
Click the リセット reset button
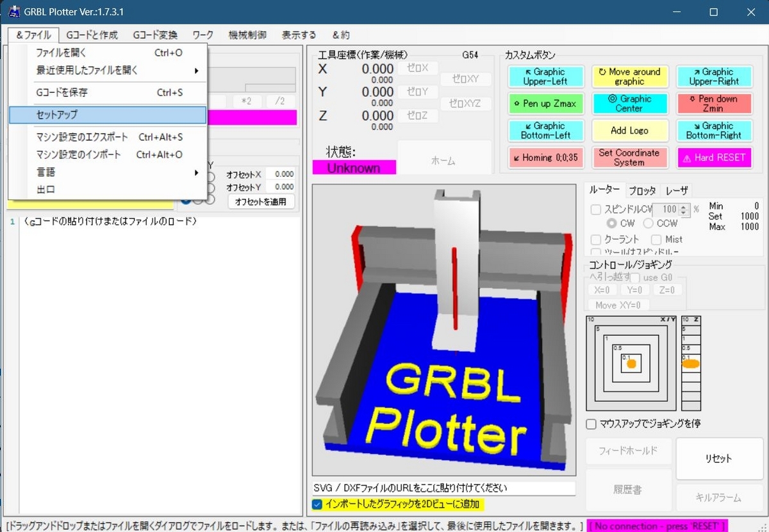click(x=719, y=459)
